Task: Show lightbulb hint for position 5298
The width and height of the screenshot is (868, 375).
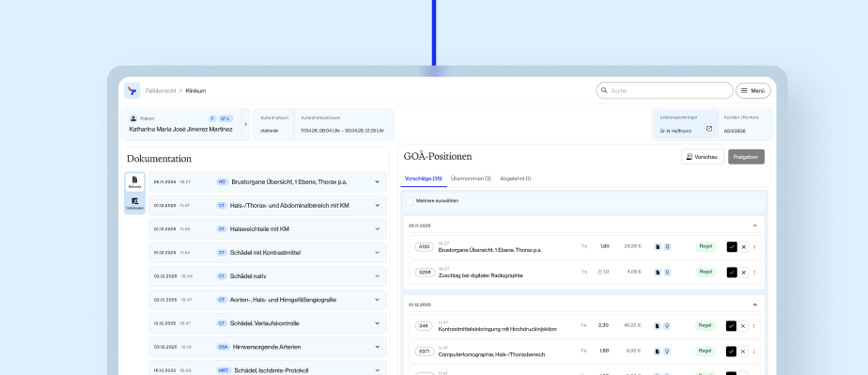Action: click(x=668, y=272)
